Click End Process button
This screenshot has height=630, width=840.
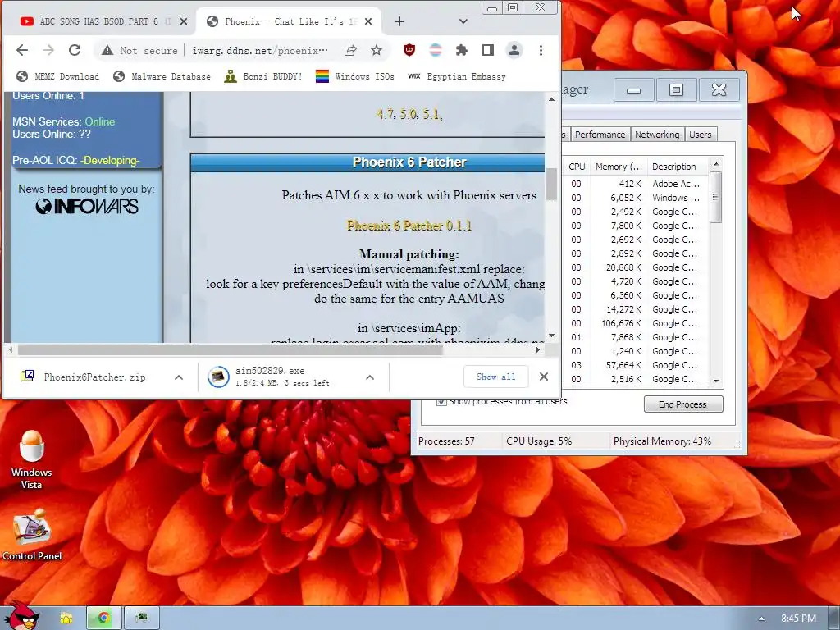pos(683,404)
